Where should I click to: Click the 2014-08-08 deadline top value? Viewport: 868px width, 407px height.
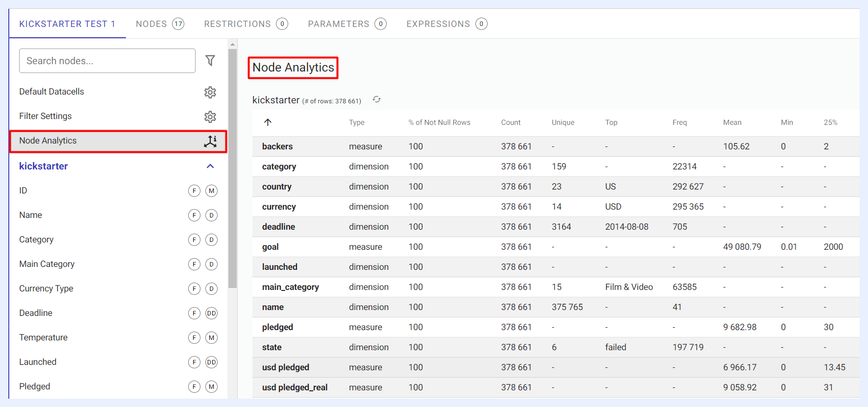click(x=627, y=227)
